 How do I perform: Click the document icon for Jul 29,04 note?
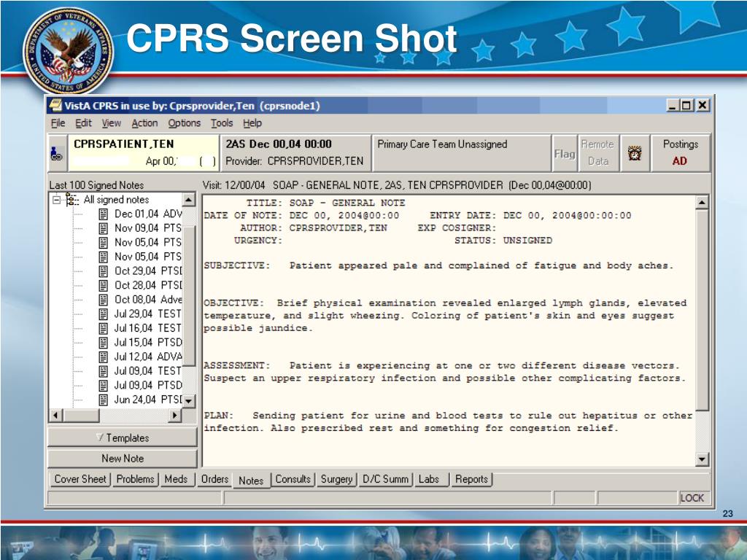click(x=103, y=314)
